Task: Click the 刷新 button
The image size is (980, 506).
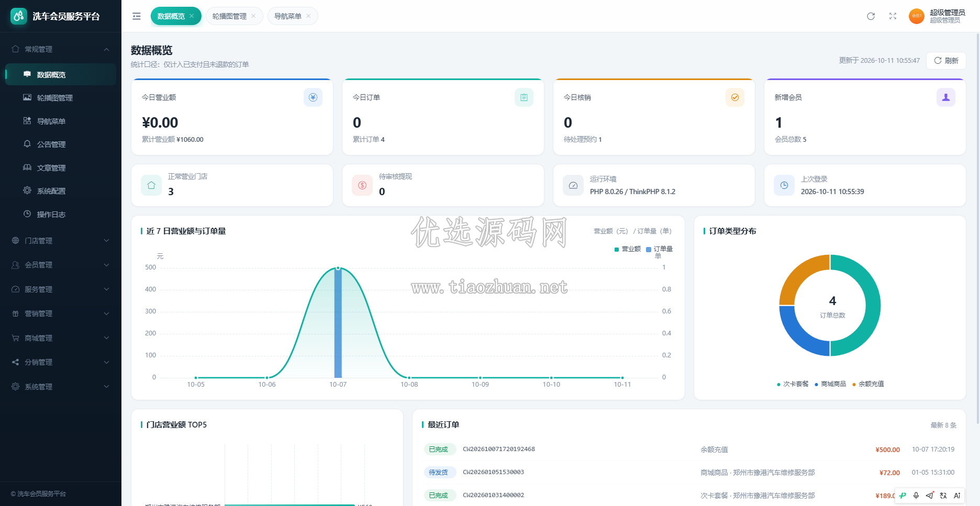Action: (x=946, y=61)
